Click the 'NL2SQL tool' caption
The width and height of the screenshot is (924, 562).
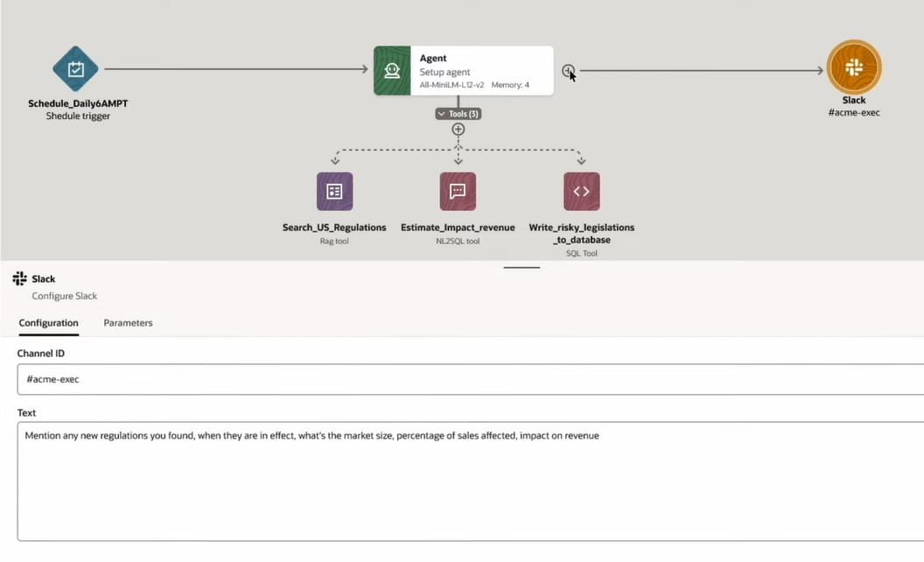[x=458, y=242]
